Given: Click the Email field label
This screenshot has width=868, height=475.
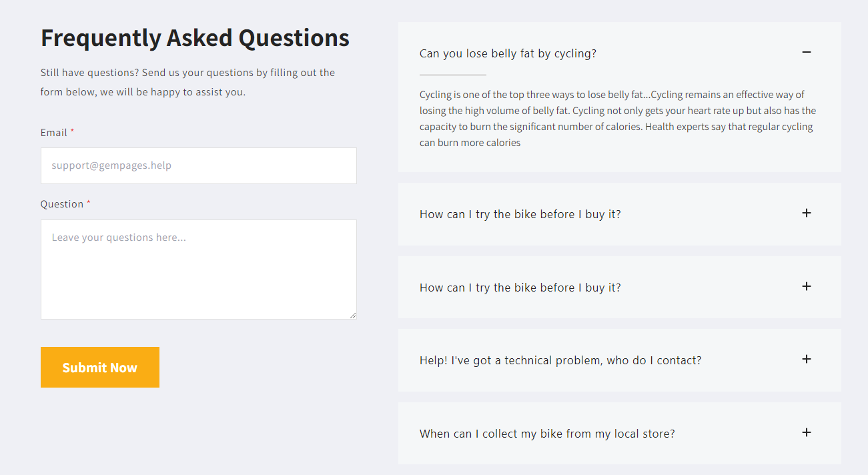Looking at the screenshot, I should (x=53, y=133).
